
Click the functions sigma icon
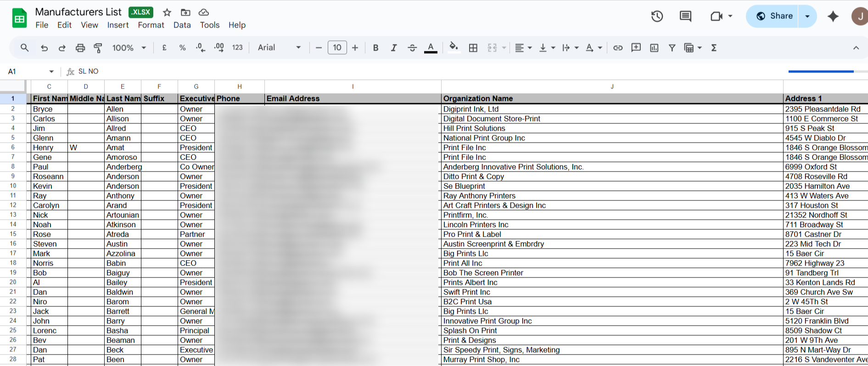pyautogui.click(x=714, y=48)
